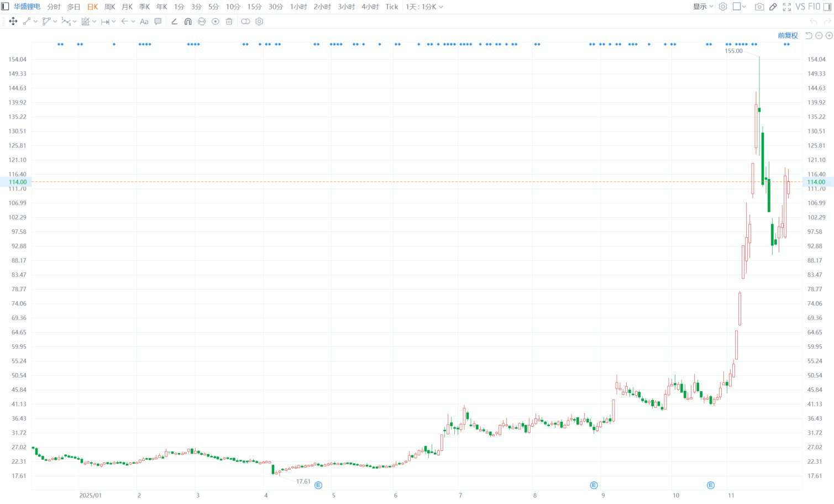Toggle drawings visibility eye icon
Viewport: 834px width, 504px height.
point(216,22)
